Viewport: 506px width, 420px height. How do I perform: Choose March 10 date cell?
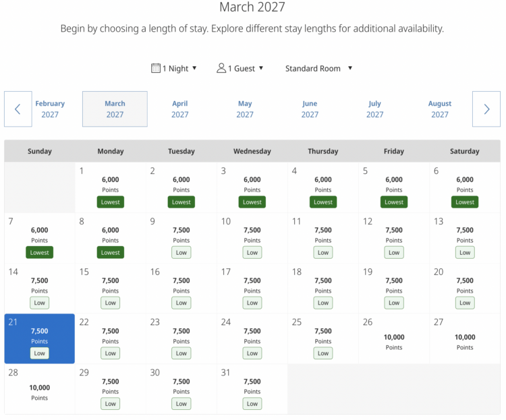point(252,238)
